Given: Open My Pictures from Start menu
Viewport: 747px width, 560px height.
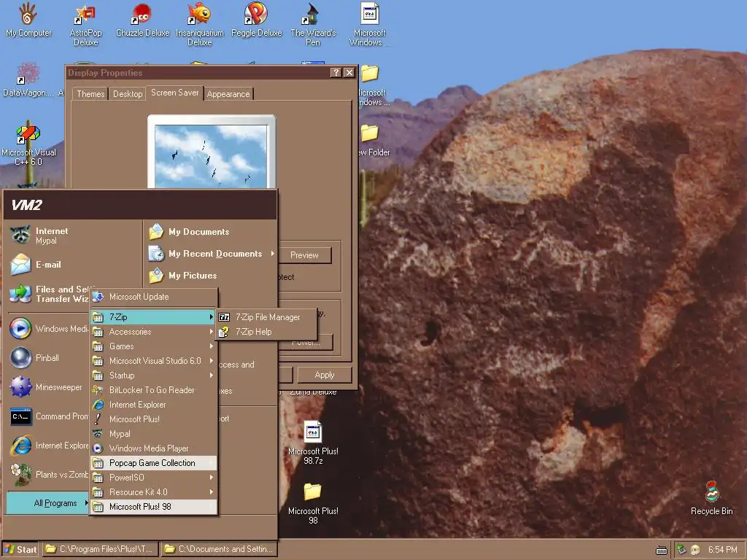Looking at the screenshot, I should (211, 276).
